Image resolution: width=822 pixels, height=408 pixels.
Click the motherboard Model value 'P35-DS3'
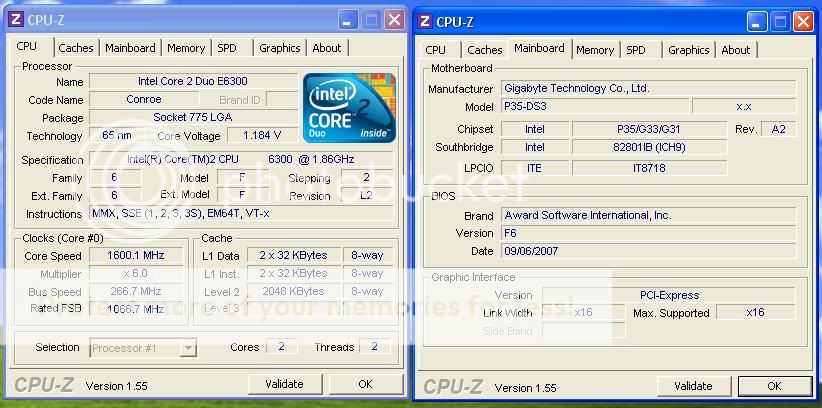click(x=595, y=106)
